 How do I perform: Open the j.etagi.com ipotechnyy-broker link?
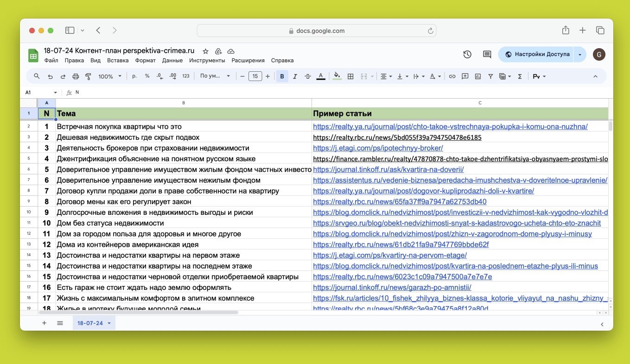tap(378, 148)
